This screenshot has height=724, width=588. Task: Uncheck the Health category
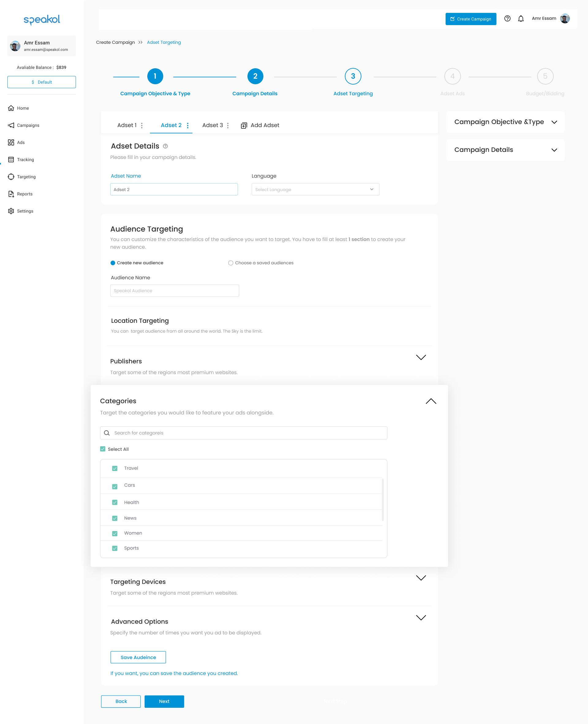[x=115, y=503]
